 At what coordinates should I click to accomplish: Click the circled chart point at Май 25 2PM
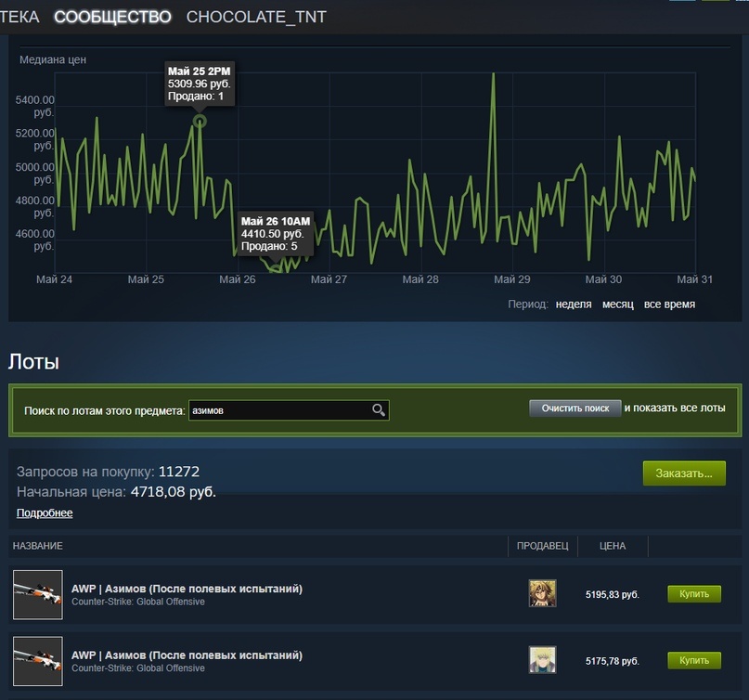200,122
